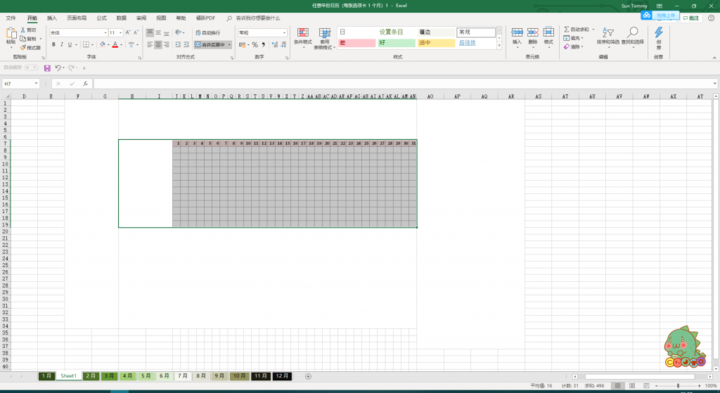
Task: Click the formula bar input field
Action: pos(404,84)
